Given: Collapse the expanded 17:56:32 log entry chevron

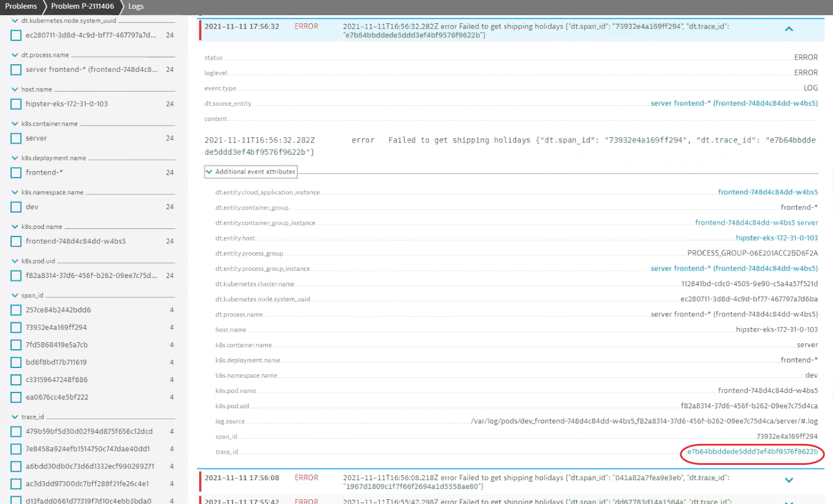Looking at the screenshot, I should point(789,29).
